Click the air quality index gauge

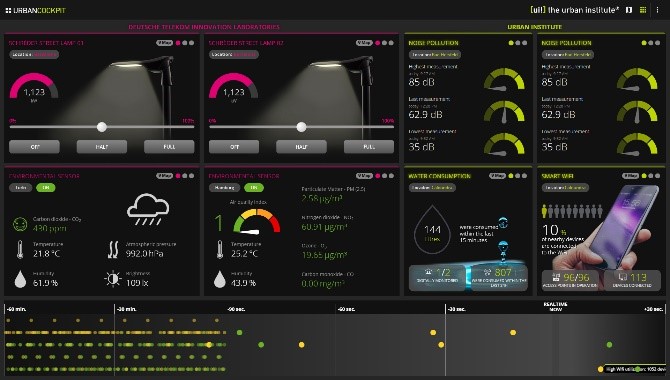(x=256, y=221)
